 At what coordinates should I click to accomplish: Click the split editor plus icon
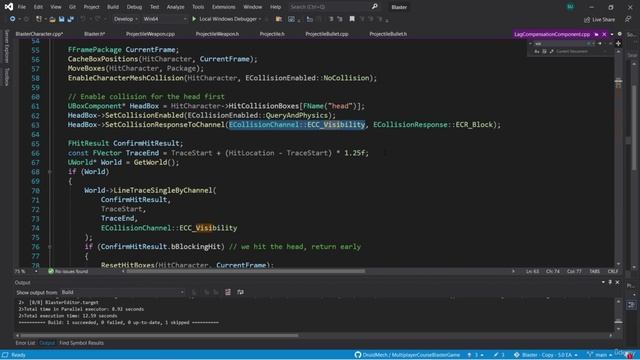(618, 43)
